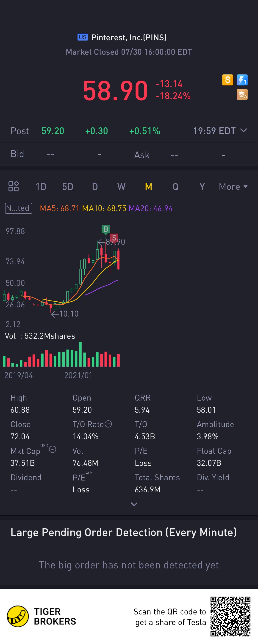Tap the -18.24% change value

(x=173, y=96)
